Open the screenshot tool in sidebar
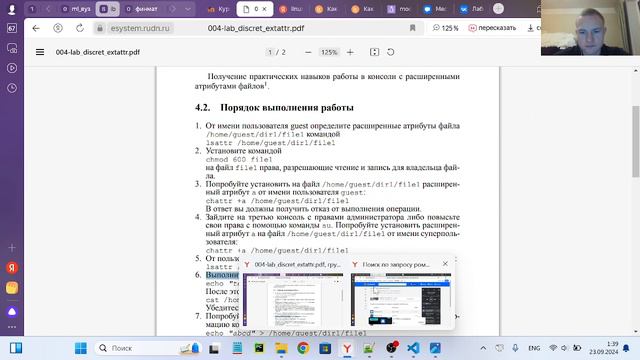Screen dimensions: 640x360 pos(12,48)
